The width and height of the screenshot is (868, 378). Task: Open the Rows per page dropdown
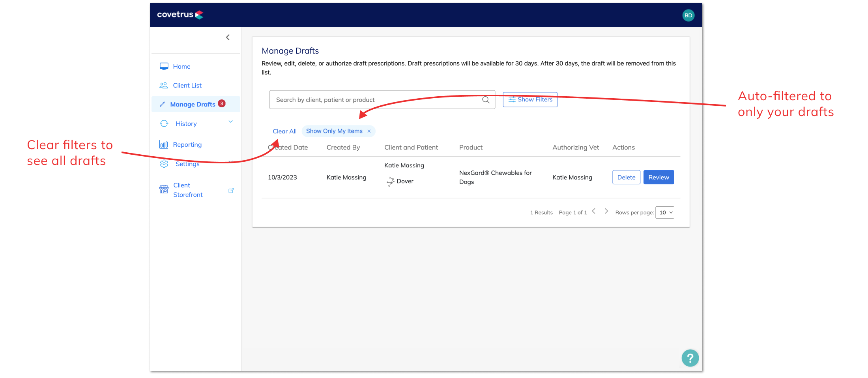[665, 212]
